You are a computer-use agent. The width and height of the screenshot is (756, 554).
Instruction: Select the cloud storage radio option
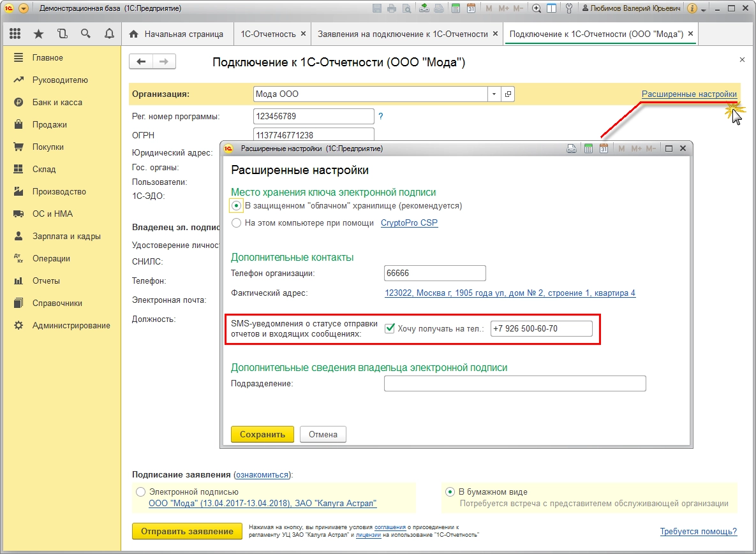pyautogui.click(x=237, y=206)
